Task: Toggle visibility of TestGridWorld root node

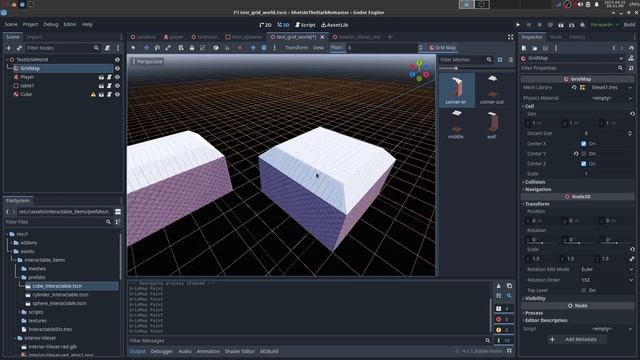Action: click(x=118, y=60)
